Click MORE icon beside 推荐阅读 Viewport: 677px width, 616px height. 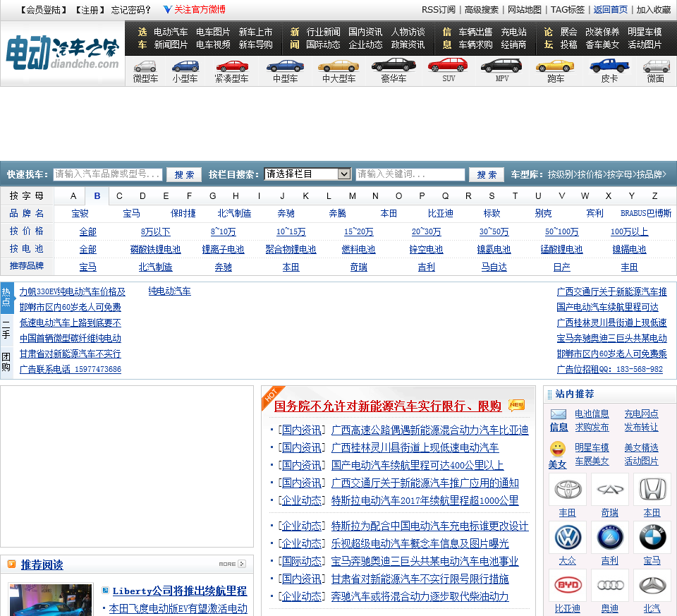[232, 564]
